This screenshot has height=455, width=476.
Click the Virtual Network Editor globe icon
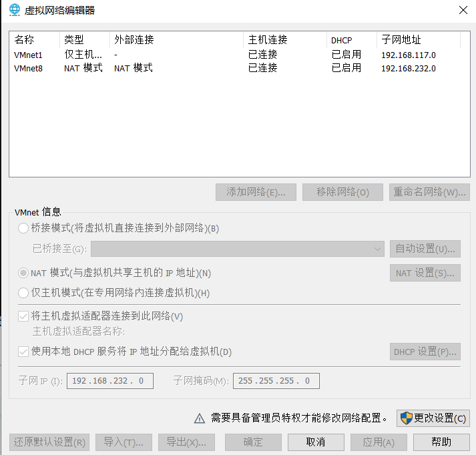point(14,10)
